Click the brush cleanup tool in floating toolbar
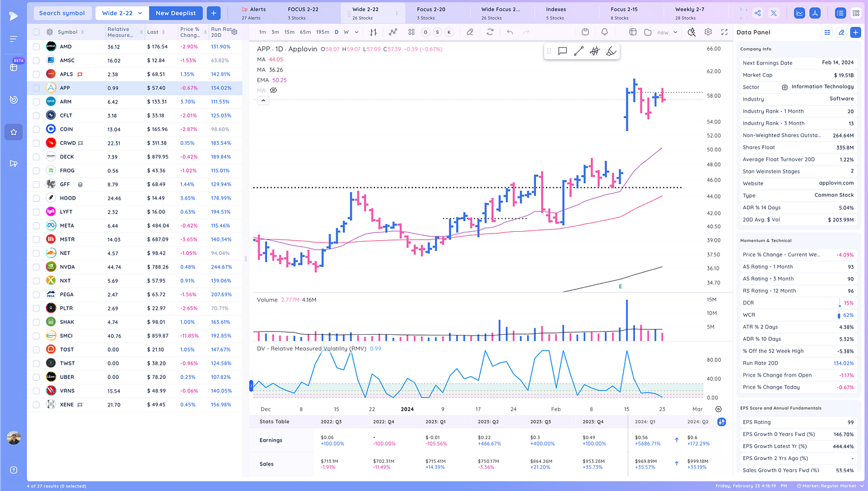868x491 pixels. pos(610,52)
